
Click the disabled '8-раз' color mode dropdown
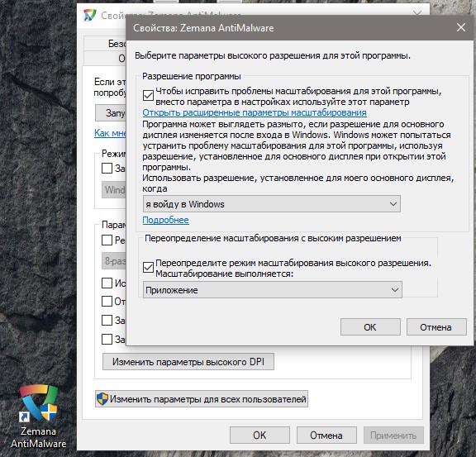click(x=114, y=260)
